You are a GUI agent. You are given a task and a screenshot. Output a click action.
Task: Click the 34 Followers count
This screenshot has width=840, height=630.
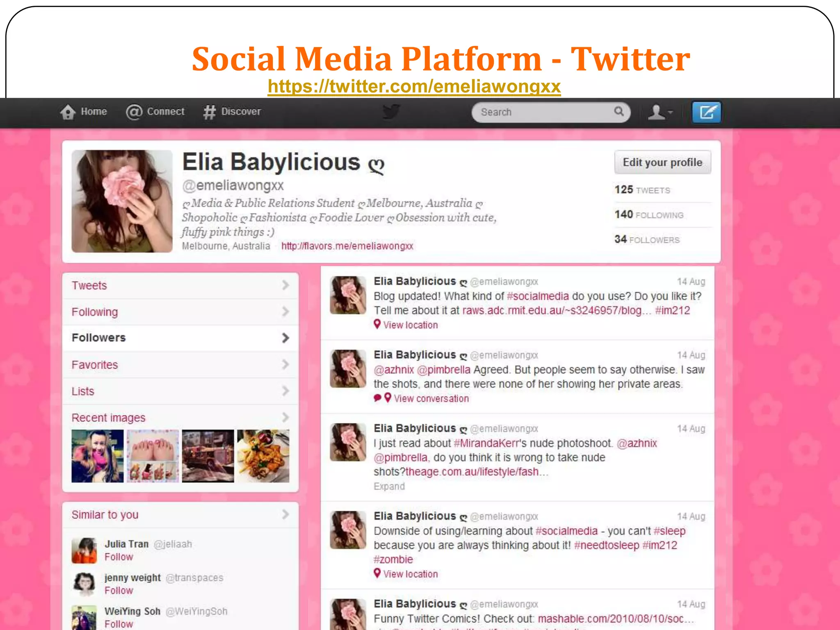pos(647,240)
